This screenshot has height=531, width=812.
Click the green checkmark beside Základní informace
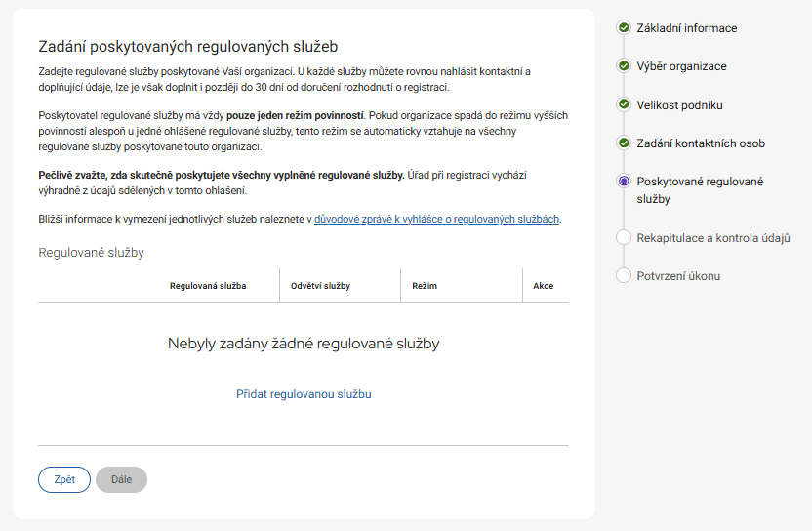pos(624,28)
